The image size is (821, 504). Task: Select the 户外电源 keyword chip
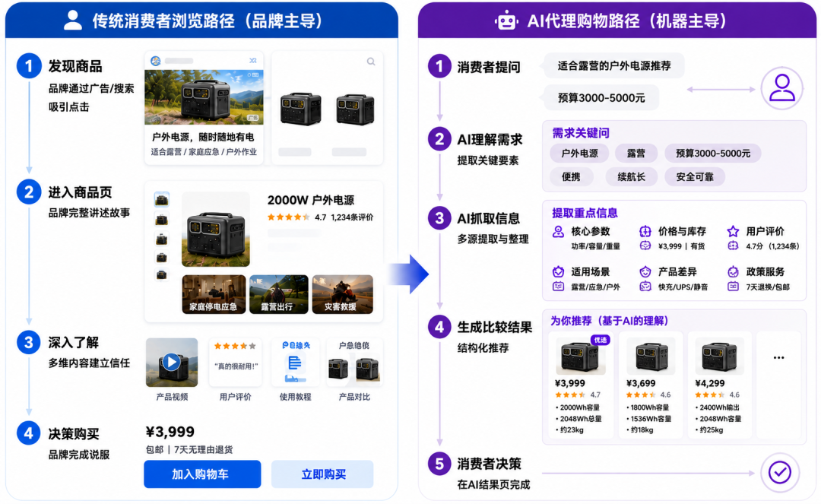pos(579,154)
